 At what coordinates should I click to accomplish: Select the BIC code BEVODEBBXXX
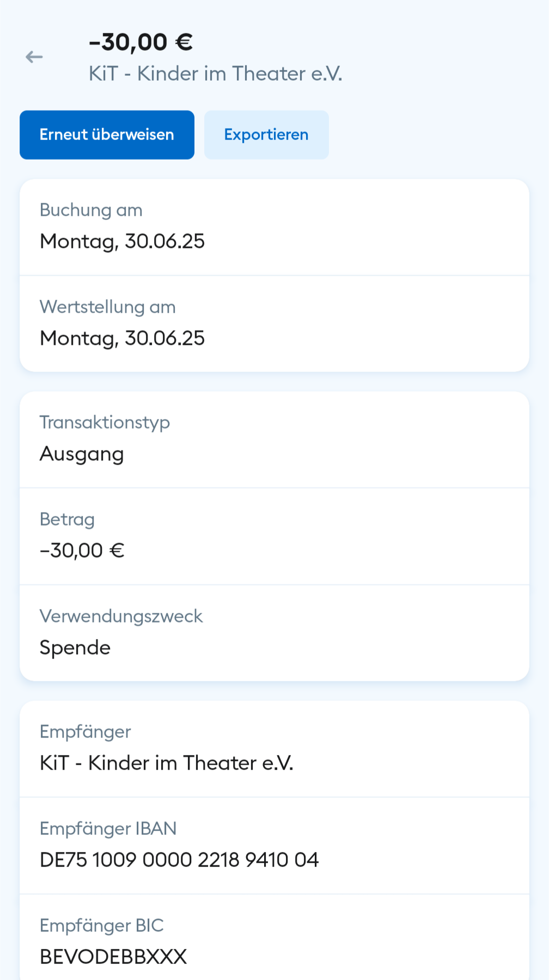point(113,957)
